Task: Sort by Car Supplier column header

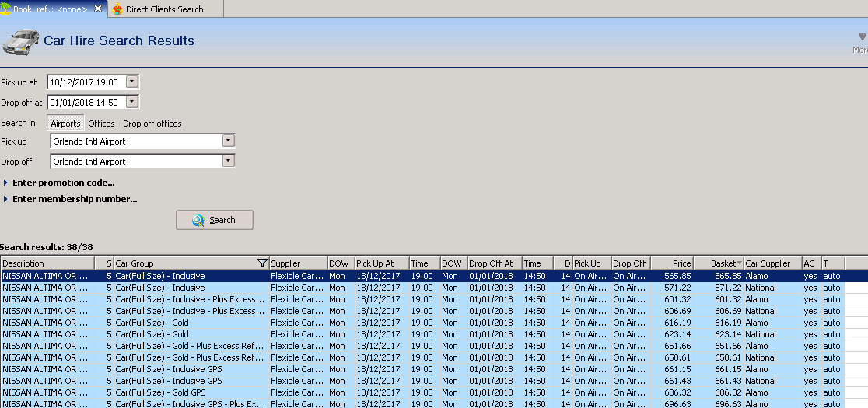Action: [773, 263]
